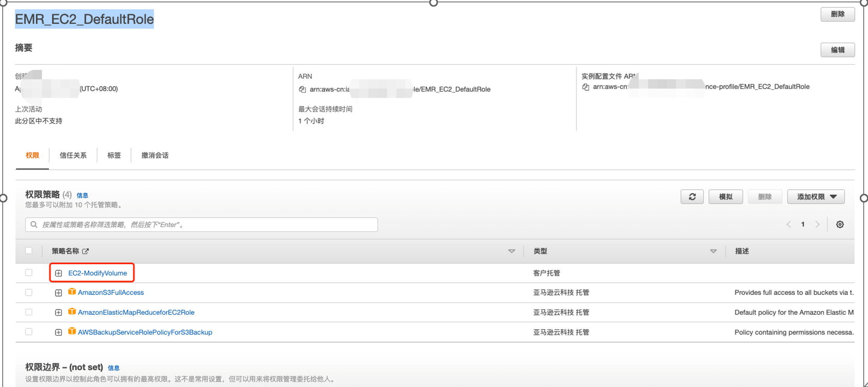The width and height of the screenshot is (868, 387).
Task: Click the search magnifier icon in the filter box
Action: pos(34,225)
